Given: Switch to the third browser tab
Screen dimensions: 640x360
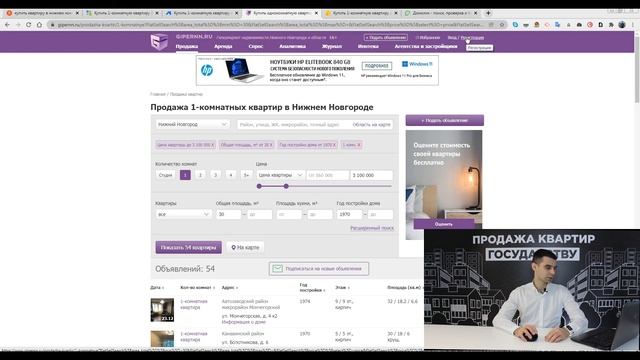Looking at the screenshot, I should tap(201, 13).
